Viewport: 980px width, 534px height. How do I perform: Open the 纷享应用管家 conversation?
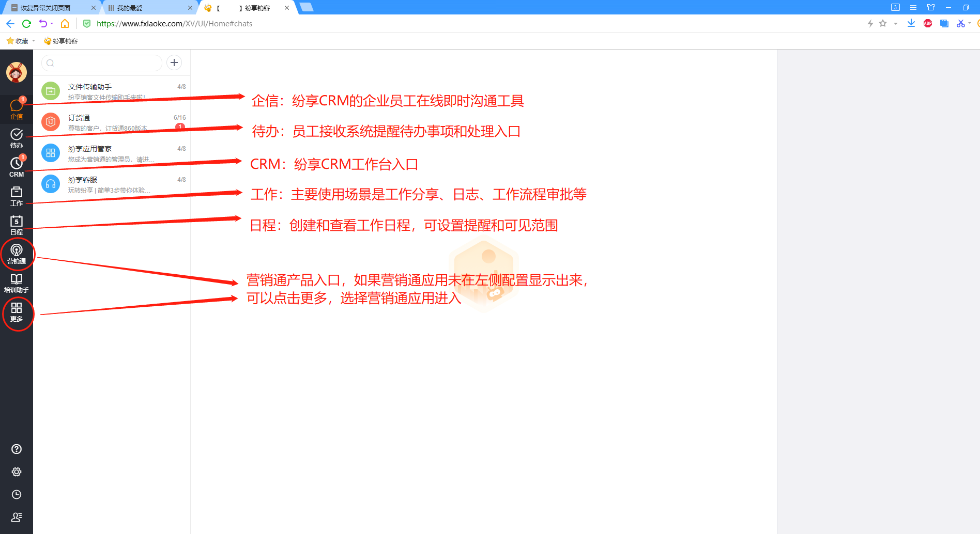pyautogui.click(x=112, y=153)
